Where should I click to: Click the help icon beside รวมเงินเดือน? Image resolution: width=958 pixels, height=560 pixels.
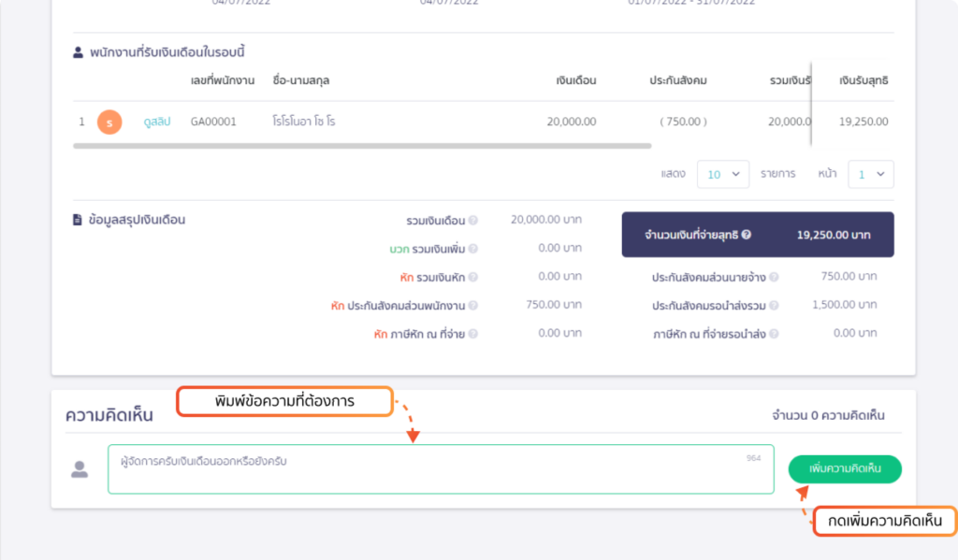coord(473,221)
